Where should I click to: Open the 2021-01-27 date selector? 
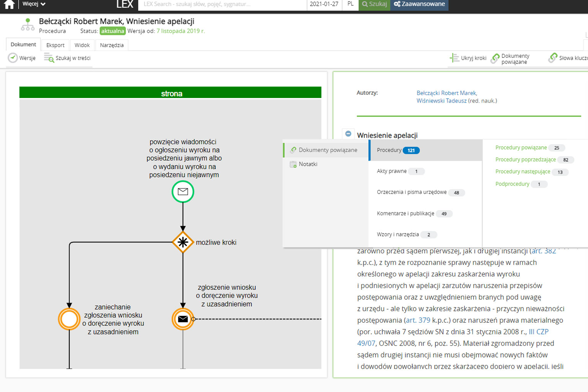[x=324, y=4]
